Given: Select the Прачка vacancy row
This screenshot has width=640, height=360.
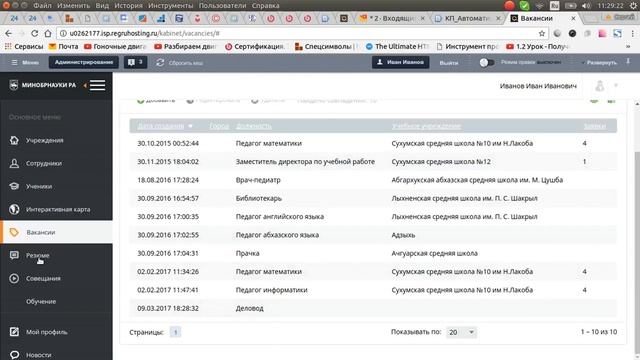Looking at the screenshot, I should 373,253.
